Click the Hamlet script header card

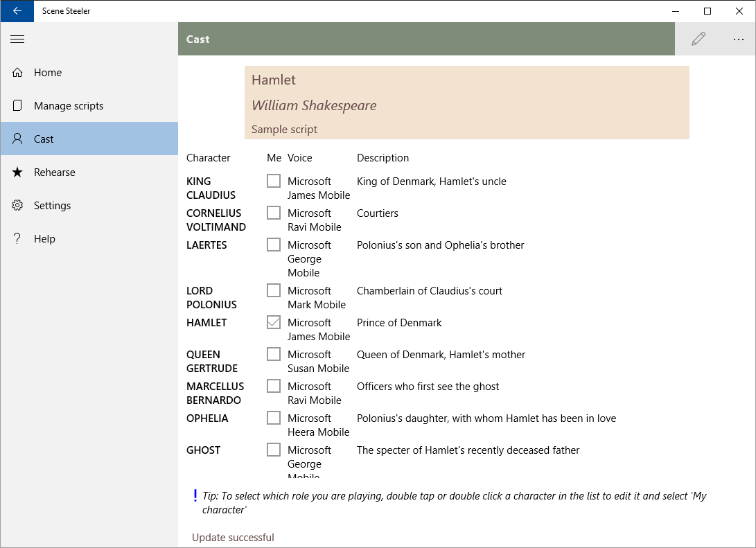(x=466, y=102)
